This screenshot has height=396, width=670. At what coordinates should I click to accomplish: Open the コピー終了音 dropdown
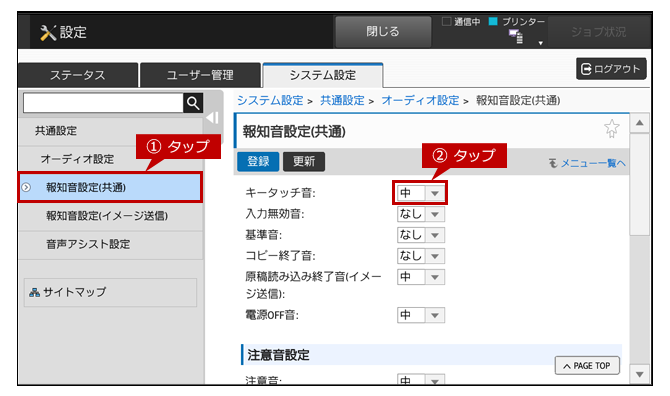[420, 256]
